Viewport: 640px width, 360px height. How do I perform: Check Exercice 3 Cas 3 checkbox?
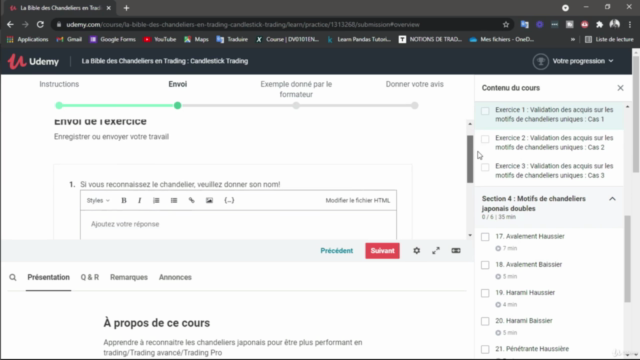point(485,167)
